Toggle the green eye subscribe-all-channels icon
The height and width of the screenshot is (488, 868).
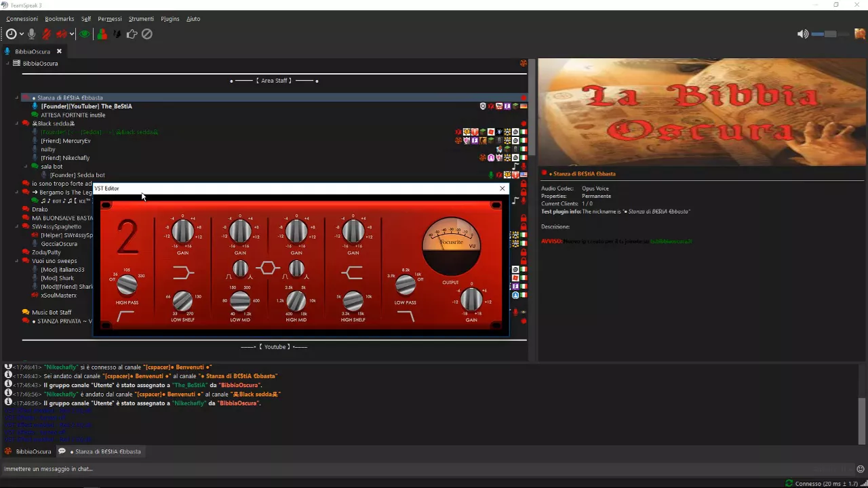point(85,34)
